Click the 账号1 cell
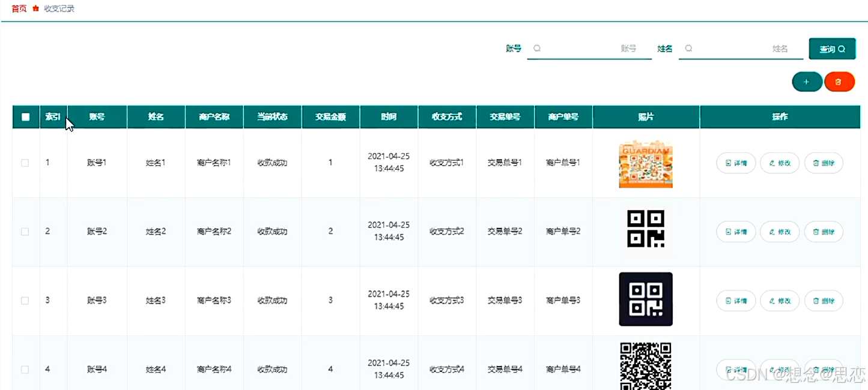Screen dimensions: 868x390 (97, 163)
